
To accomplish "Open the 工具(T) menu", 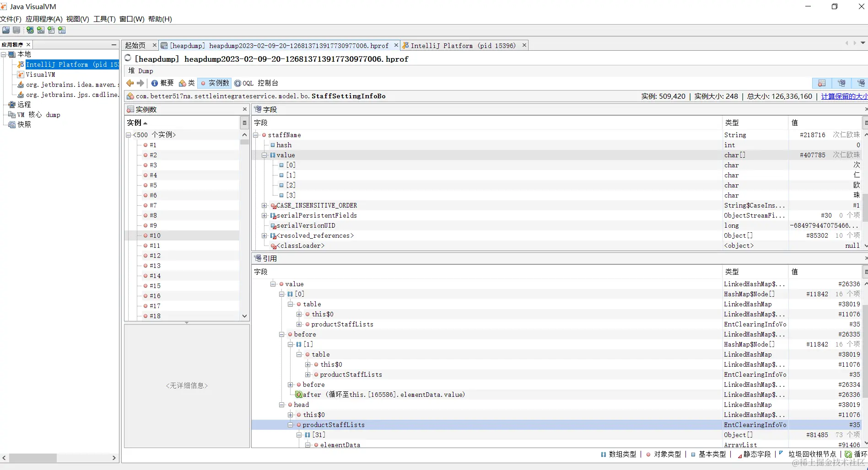I will (x=104, y=19).
